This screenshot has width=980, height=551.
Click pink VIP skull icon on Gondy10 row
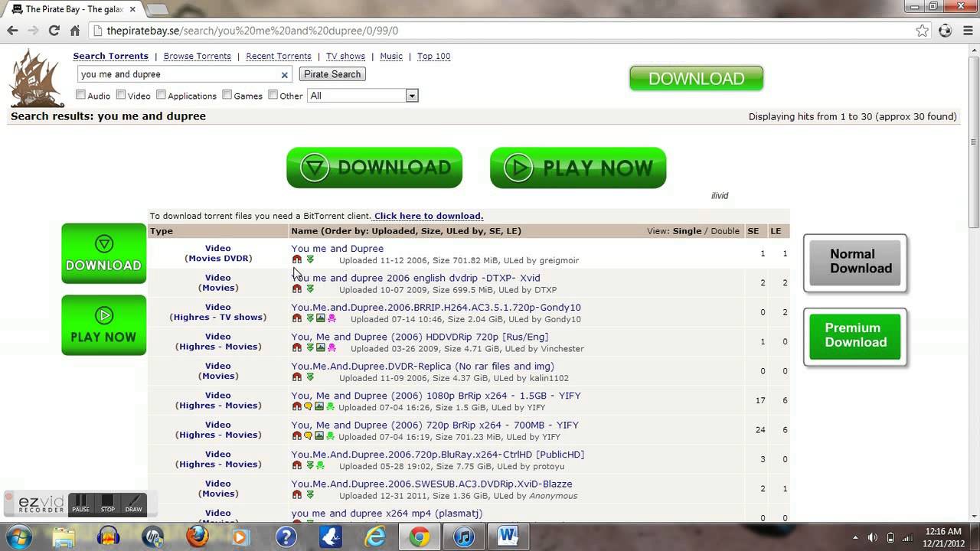pos(332,318)
